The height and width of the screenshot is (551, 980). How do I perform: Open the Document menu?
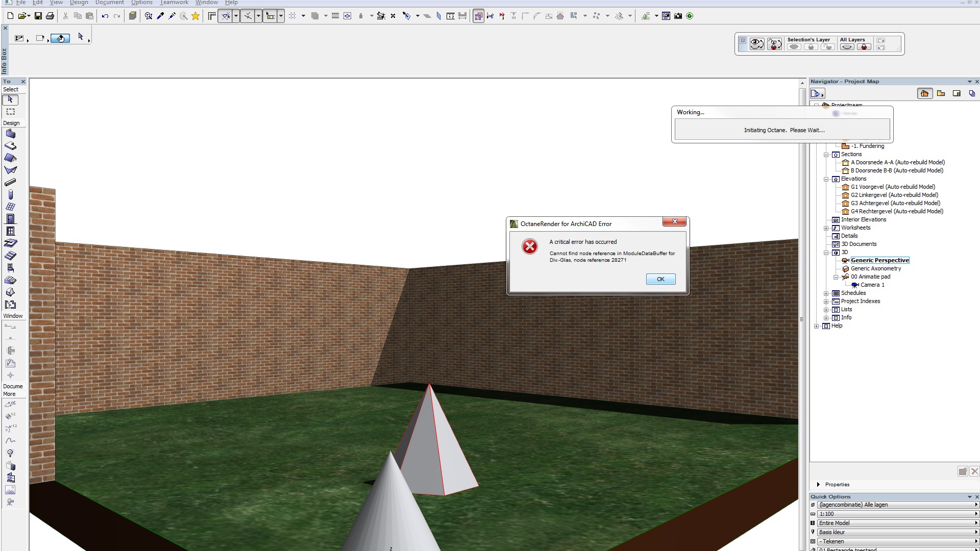(109, 3)
